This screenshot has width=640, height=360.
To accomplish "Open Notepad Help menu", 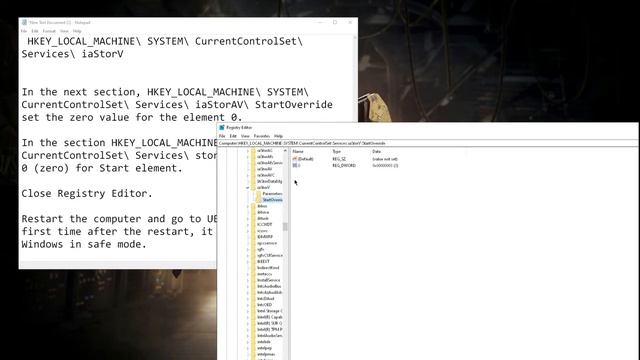I will [77, 31].
